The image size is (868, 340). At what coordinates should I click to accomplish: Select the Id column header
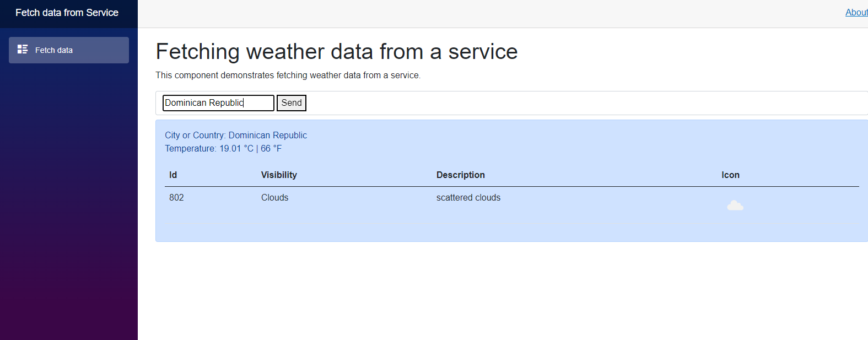pyautogui.click(x=173, y=175)
